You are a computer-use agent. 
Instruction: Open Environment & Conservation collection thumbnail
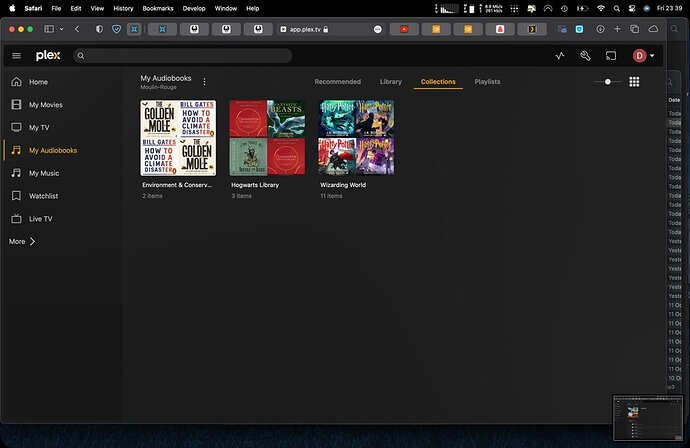click(x=178, y=138)
